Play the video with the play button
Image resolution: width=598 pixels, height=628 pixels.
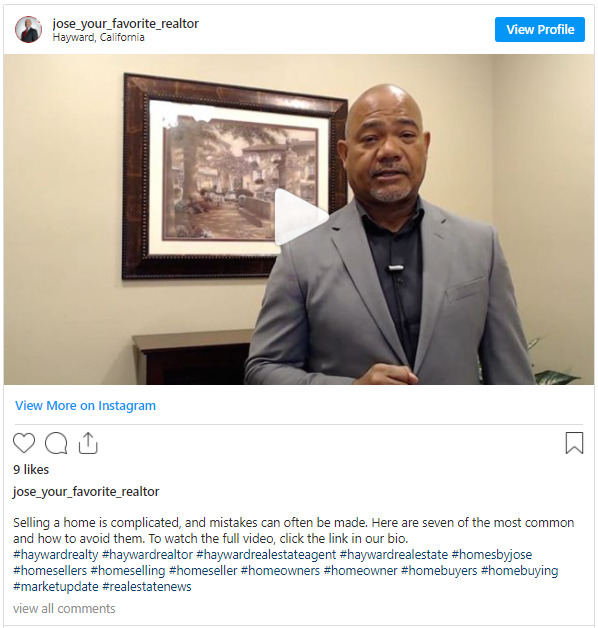pyautogui.click(x=301, y=217)
